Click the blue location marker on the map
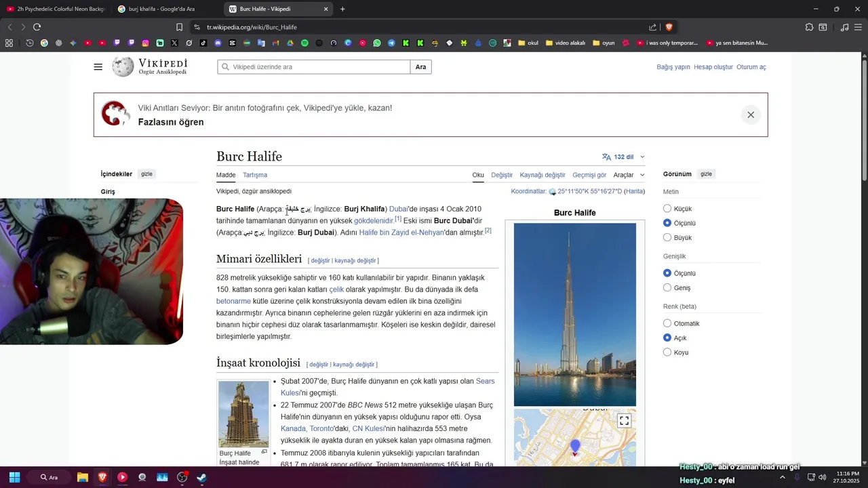868x488 pixels. click(575, 447)
